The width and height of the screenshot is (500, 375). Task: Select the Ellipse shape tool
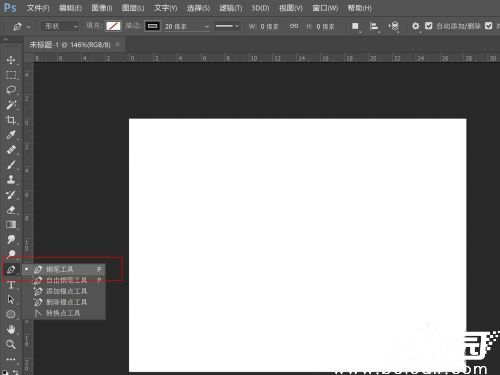tap(11, 314)
